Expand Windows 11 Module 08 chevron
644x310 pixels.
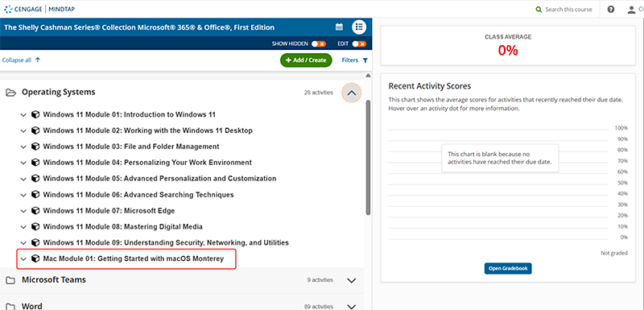pyautogui.click(x=23, y=227)
